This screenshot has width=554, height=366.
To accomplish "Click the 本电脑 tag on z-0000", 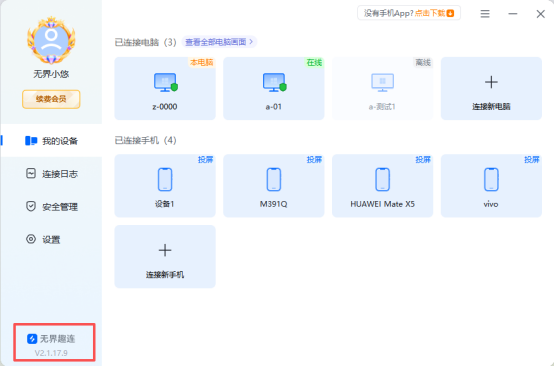I will coord(202,63).
